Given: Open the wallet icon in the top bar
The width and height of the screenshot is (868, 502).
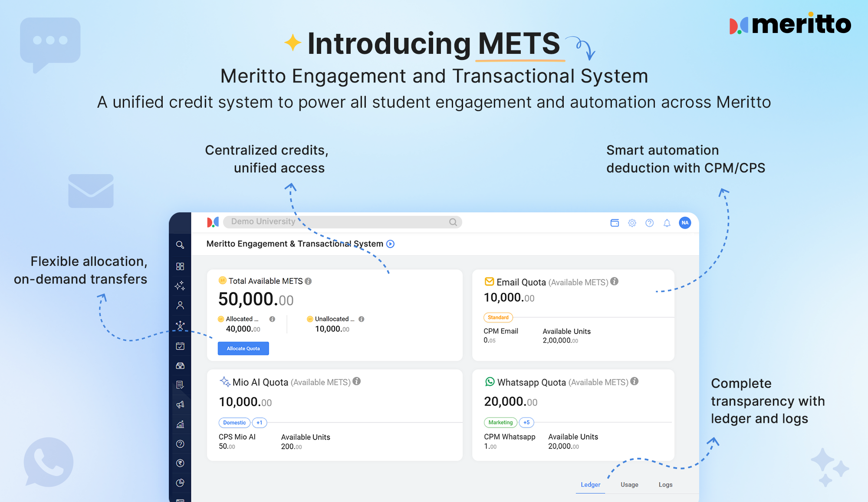Looking at the screenshot, I should (615, 223).
